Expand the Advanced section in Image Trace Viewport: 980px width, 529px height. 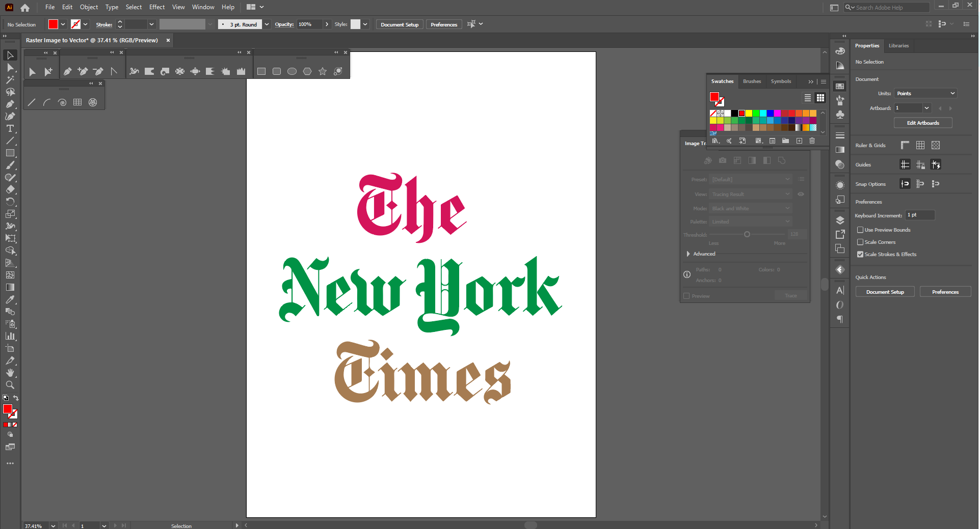[x=688, y=254]
